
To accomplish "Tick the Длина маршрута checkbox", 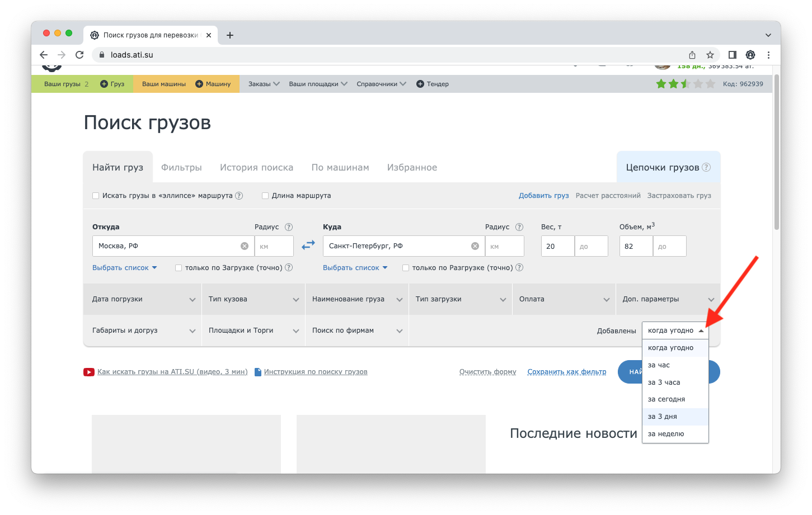I will pos(265,196).
